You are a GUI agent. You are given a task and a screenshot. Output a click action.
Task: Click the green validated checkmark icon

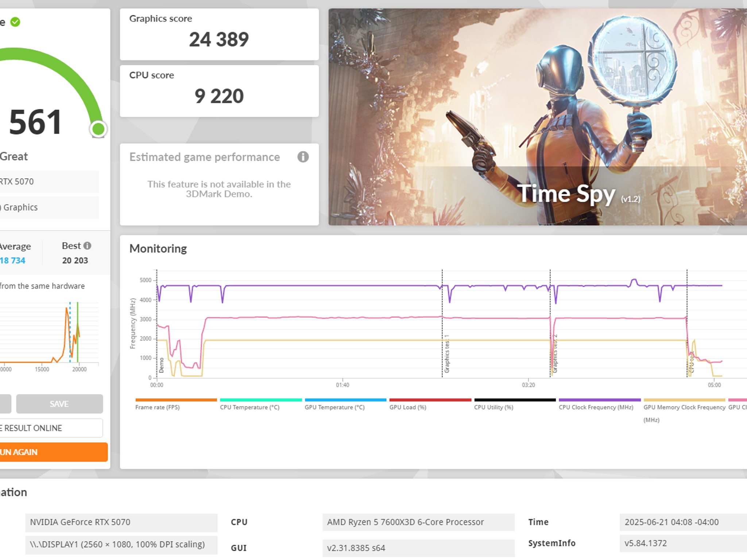[15, 22]
